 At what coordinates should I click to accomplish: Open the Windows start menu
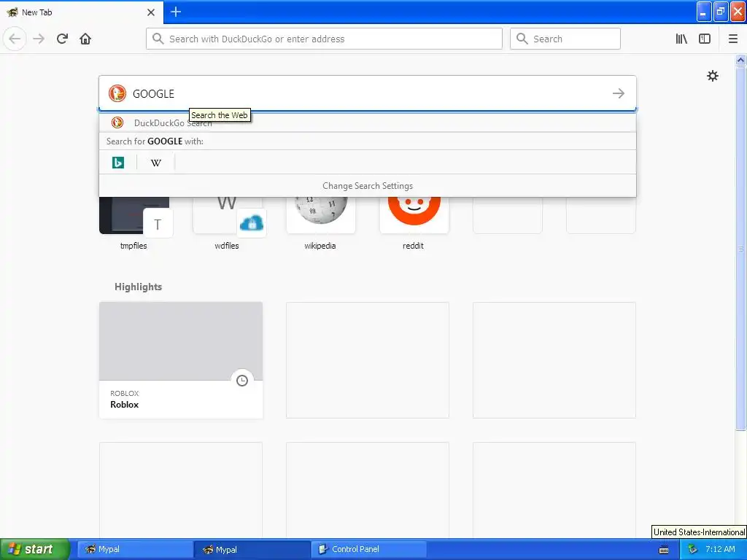(x=35, y=549)
